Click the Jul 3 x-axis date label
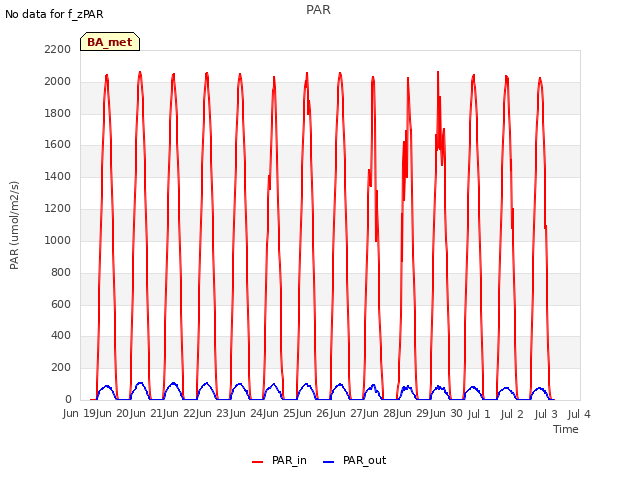640x480 pixels. [x=546, y=414]
